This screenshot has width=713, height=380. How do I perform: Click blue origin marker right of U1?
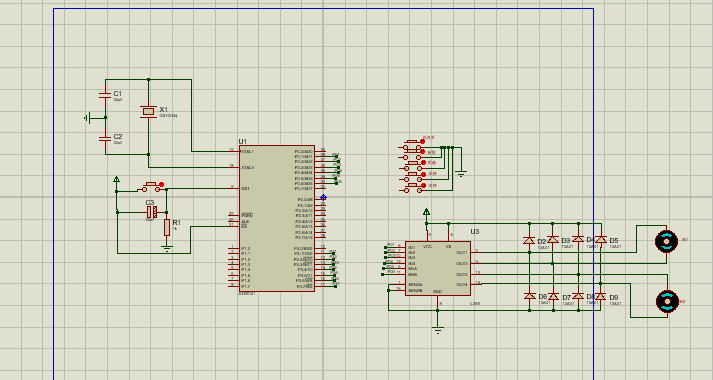[323, 197]
